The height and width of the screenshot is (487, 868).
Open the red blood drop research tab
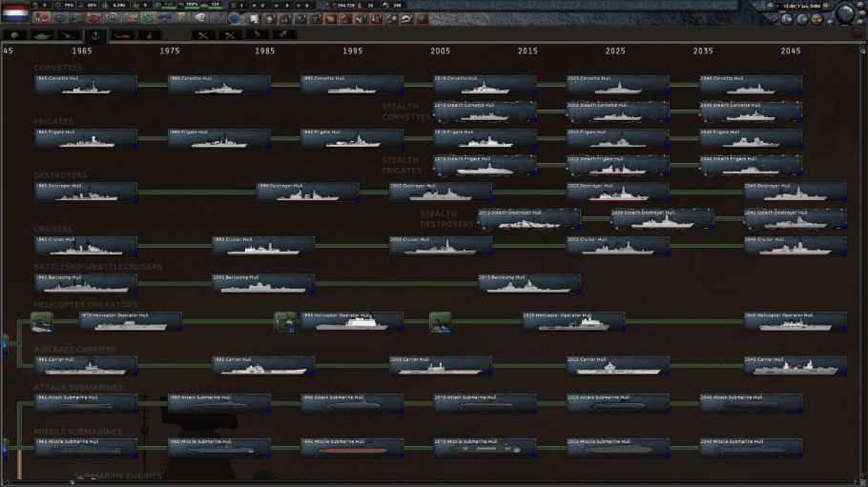tap(151, 35)
